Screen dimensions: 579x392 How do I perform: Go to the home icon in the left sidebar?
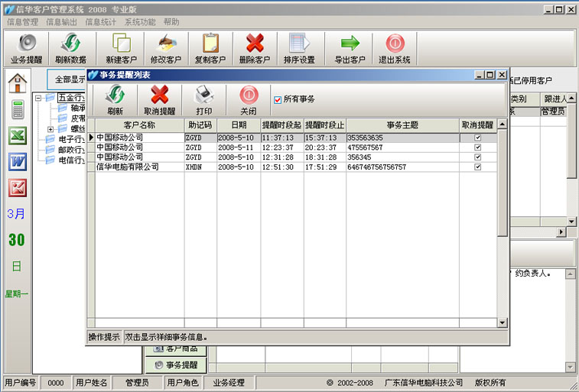click(x=18, y=83)
